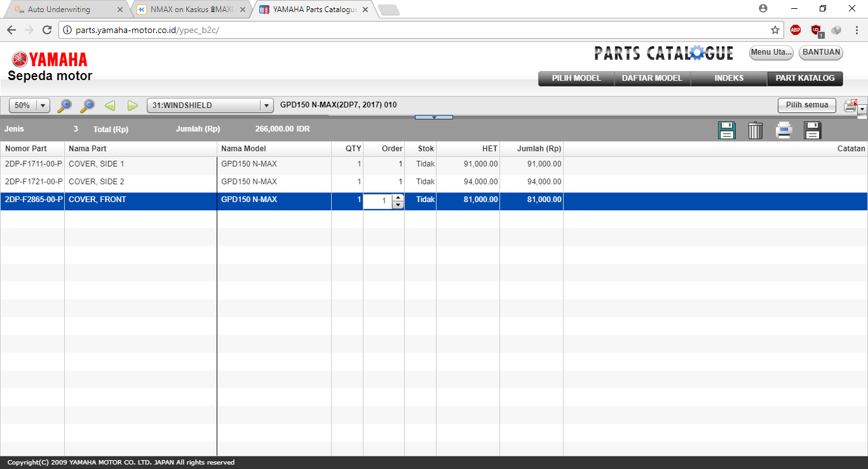Screen dimensions: 868x469
Task: Click COVER, FRONT part name
Action: [x=97, y=200]
